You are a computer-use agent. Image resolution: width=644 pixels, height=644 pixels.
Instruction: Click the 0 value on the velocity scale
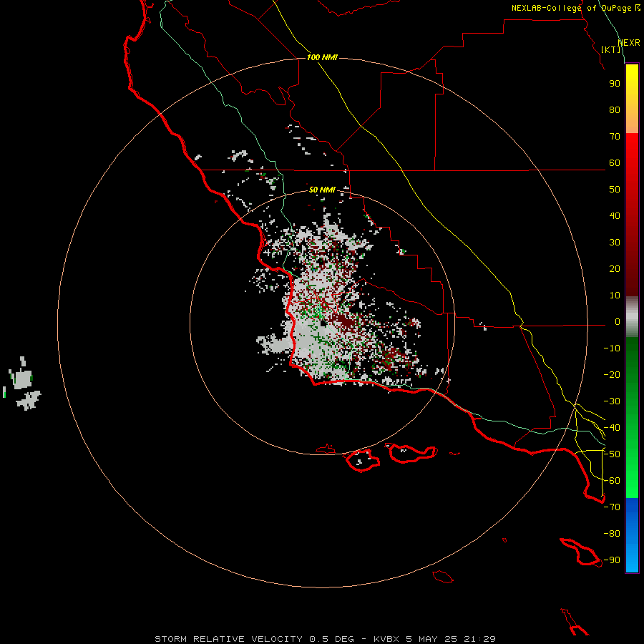click(x=618, y=322)
